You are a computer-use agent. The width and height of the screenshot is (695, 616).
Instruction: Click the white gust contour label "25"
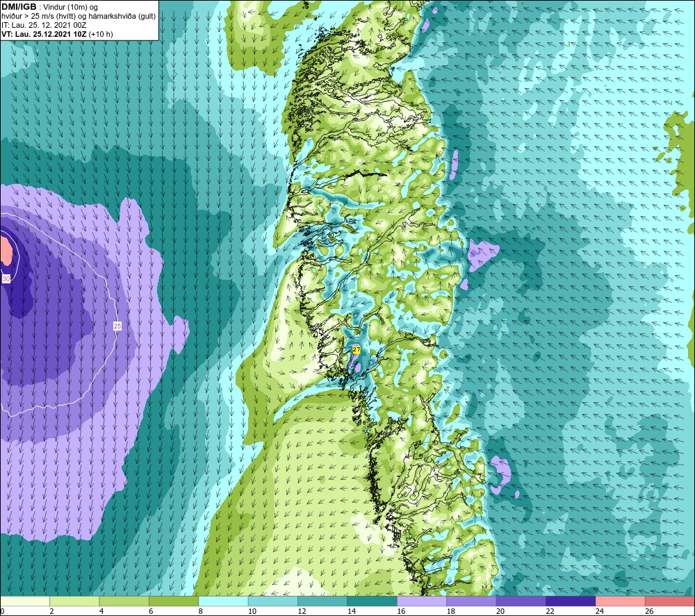click(117, 326)
